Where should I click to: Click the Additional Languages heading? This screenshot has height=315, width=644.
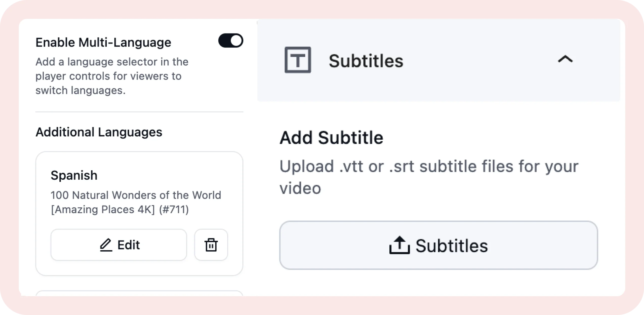[99, 132]
